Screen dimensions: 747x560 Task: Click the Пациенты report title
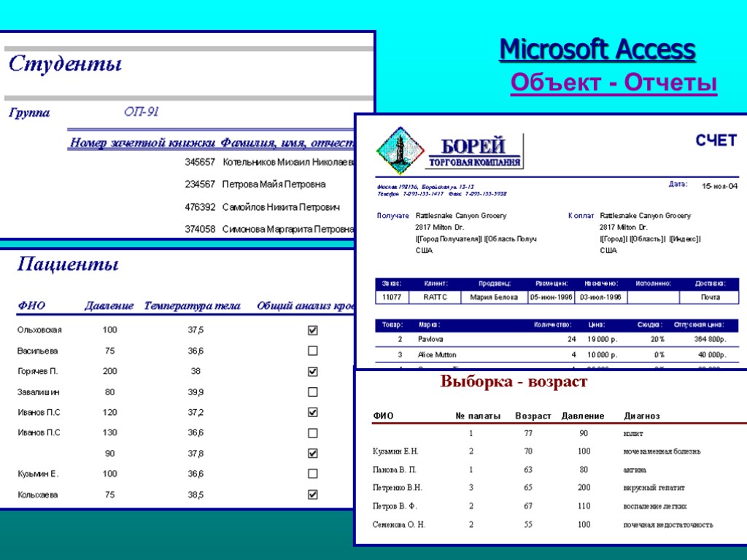[x=68, y=264]
